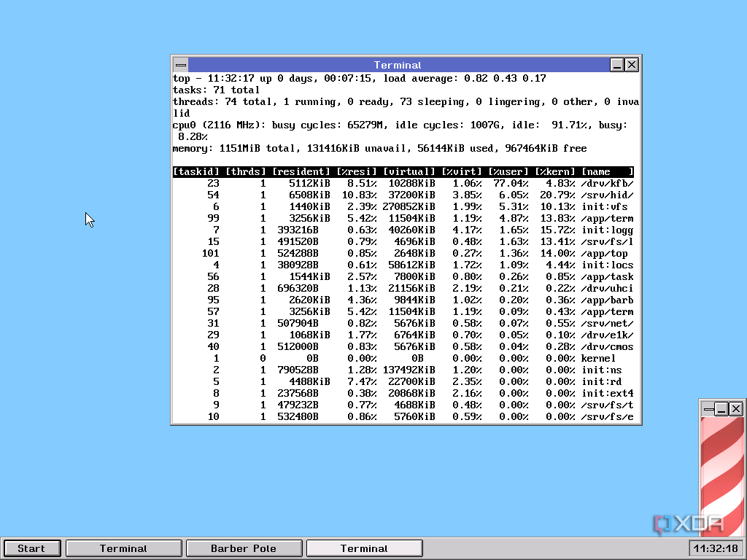This screenshot has height=560, width=747.
Task: Select the init:ns process name
Action: point(602,370)
